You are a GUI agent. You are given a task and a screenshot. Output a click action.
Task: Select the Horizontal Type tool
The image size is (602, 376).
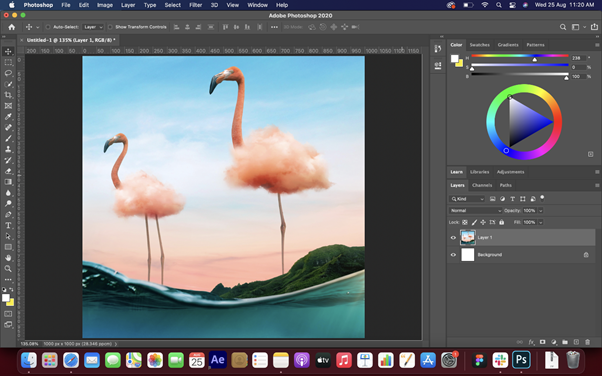8,225
